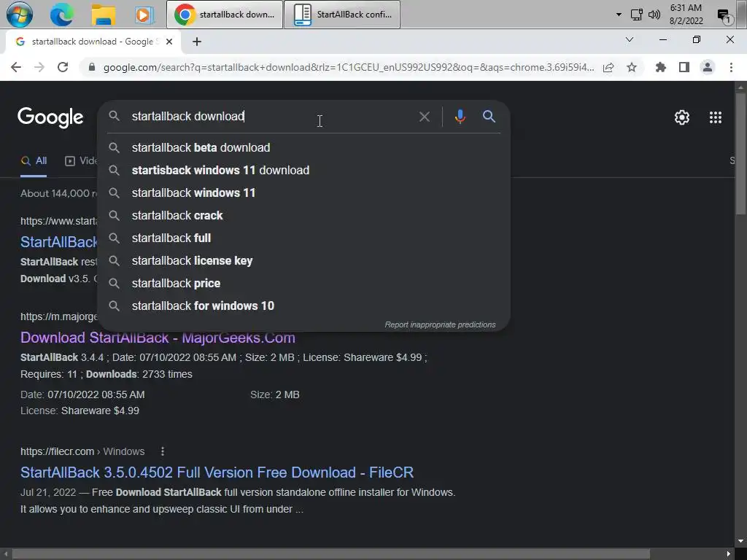Click the address bar URL
This screenshot has width=747, height=560.
tap(348, 67)
